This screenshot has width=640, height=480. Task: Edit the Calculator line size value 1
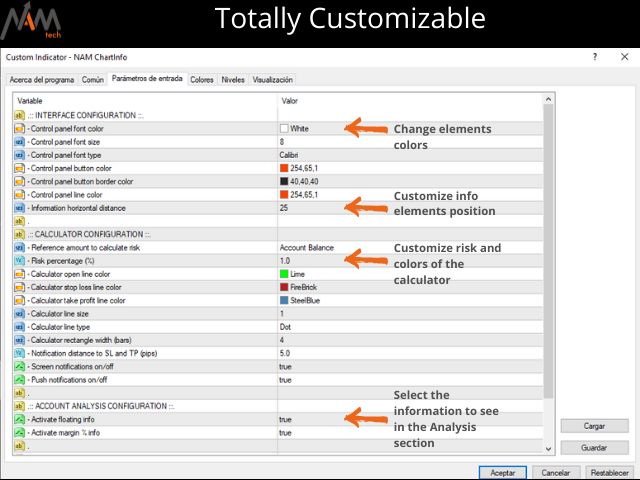click(282, 314)
